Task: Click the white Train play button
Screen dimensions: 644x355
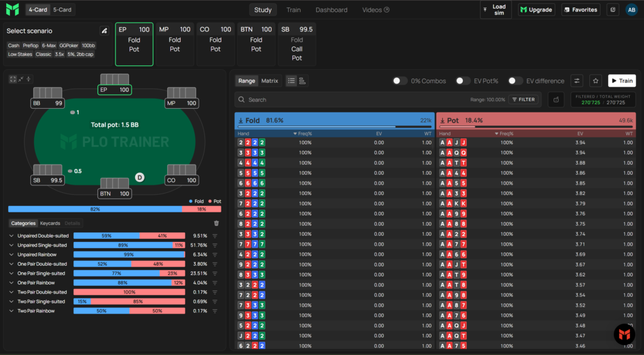Action: (622, 81)
